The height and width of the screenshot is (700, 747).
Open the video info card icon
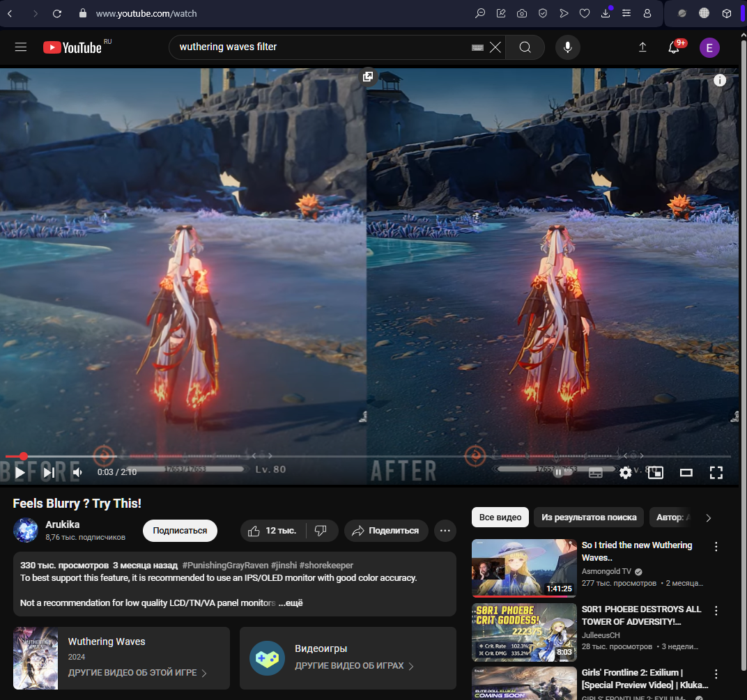point(719,81)
